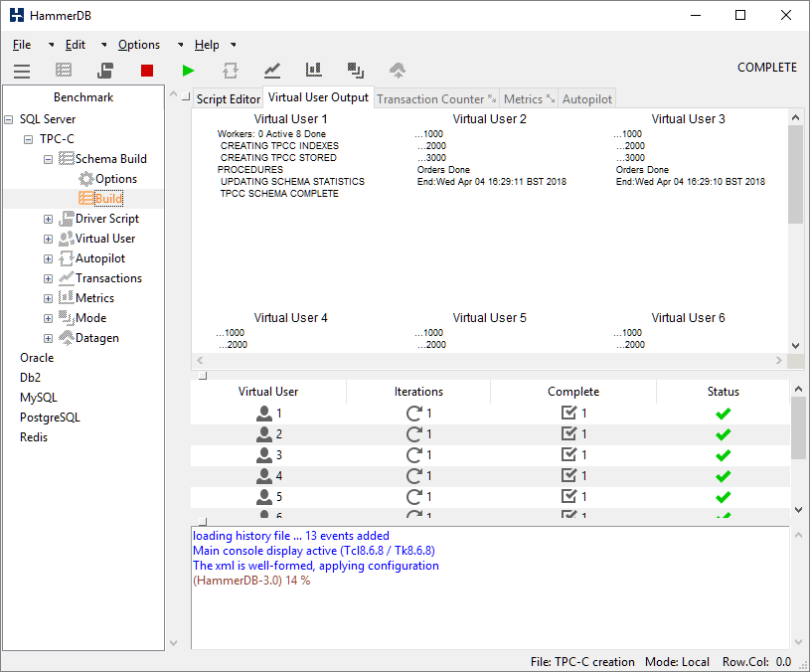Expand the Virtual User tree node
The image size is (810, 672).
point(48,240)
